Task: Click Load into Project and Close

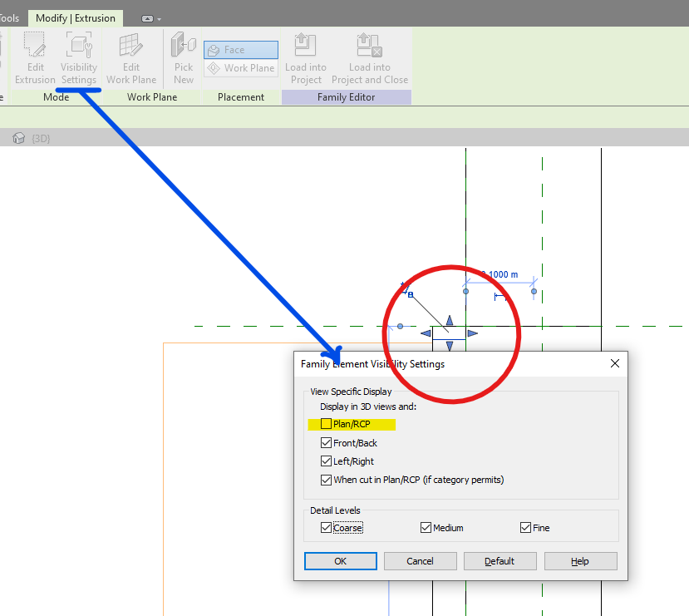Action: tap(370, 58)
